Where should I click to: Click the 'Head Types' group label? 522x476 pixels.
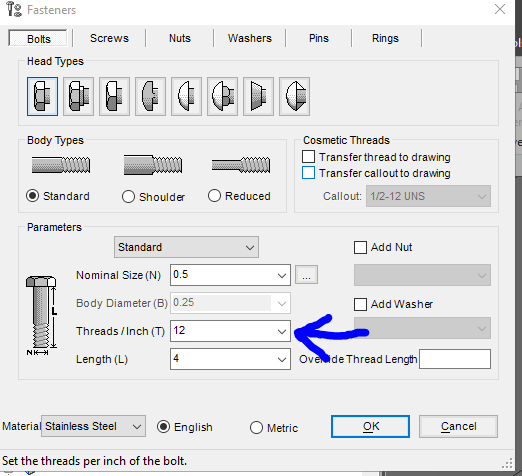point(55,61)
